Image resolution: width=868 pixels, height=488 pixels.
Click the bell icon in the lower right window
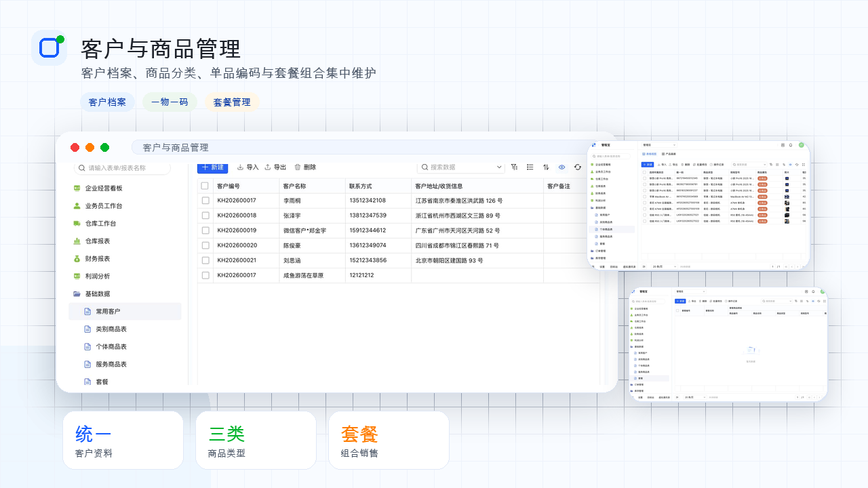813,291
